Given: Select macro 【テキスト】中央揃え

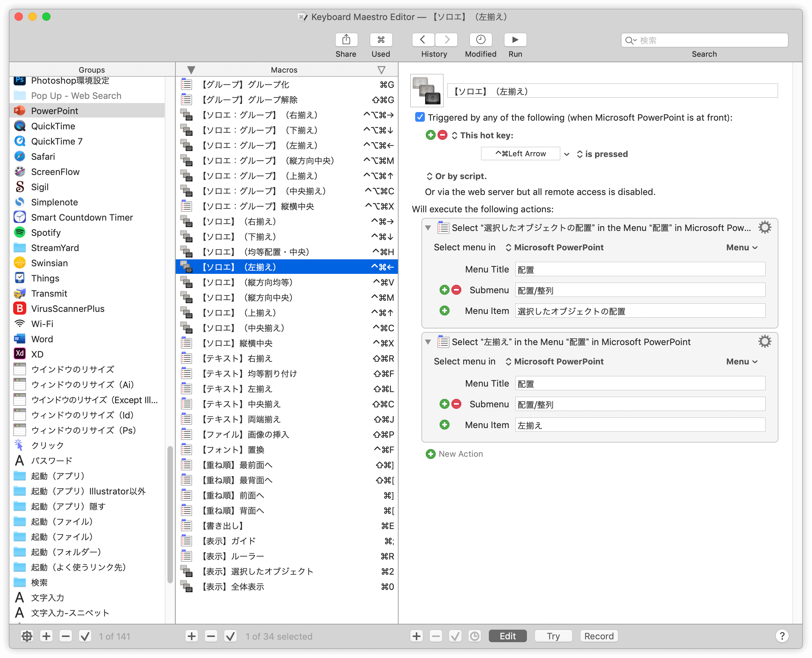Looking at the screenshot, I should [x=287, y=404].
